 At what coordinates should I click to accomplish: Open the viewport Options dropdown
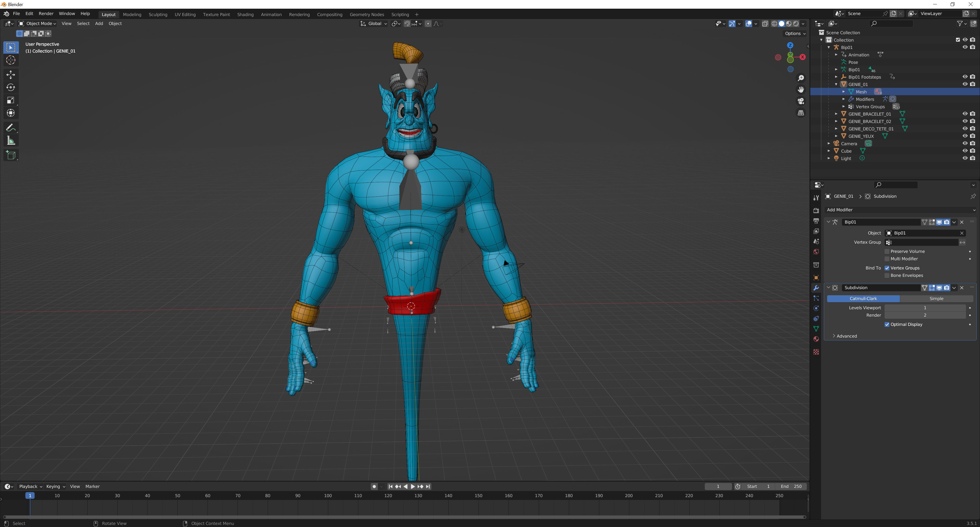[x=795, y=33]
